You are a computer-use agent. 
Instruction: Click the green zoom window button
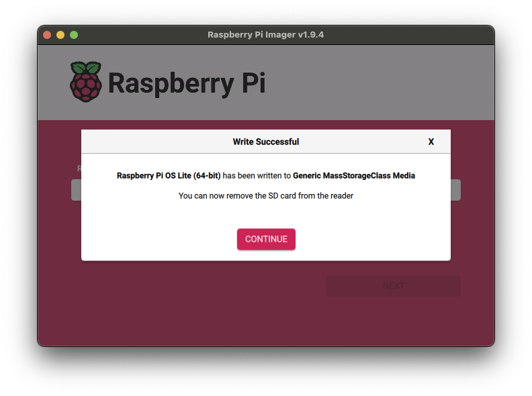point(74,35)
